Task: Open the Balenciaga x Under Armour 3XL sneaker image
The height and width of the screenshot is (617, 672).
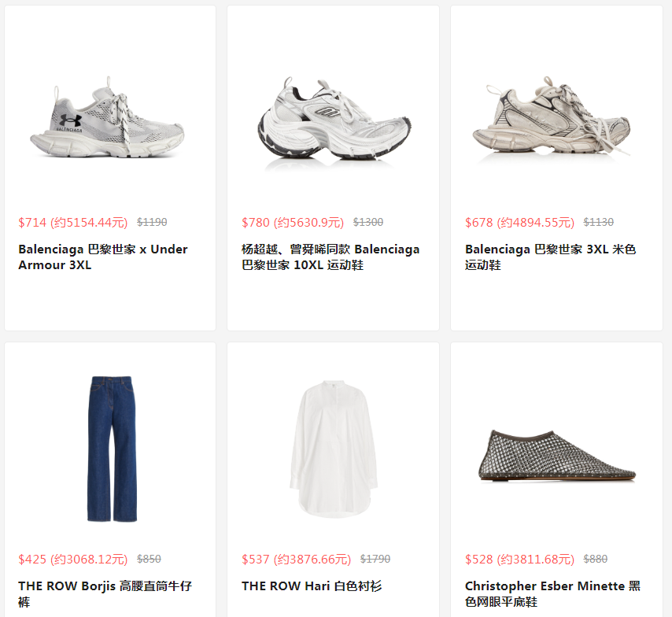Action: click(x=107, y=116)
